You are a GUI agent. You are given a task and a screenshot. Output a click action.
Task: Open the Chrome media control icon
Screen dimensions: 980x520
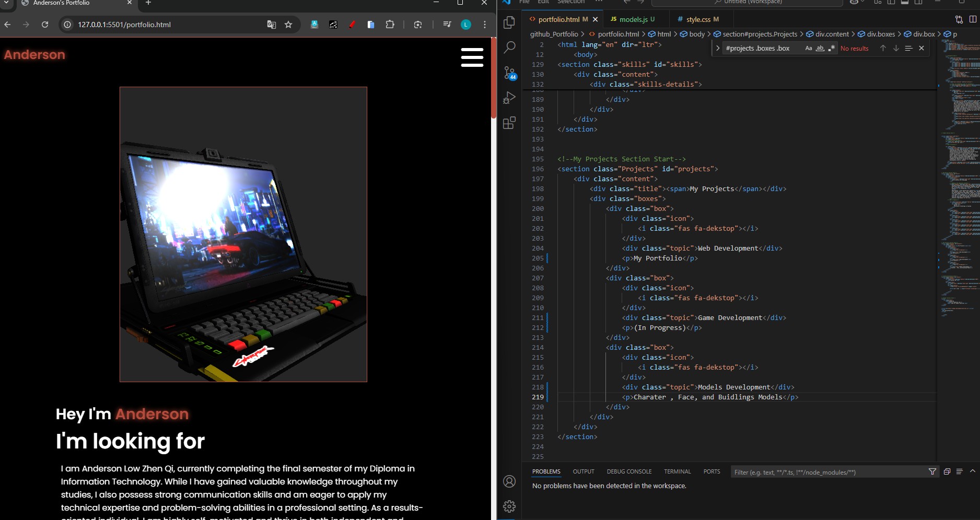[447, 25]
